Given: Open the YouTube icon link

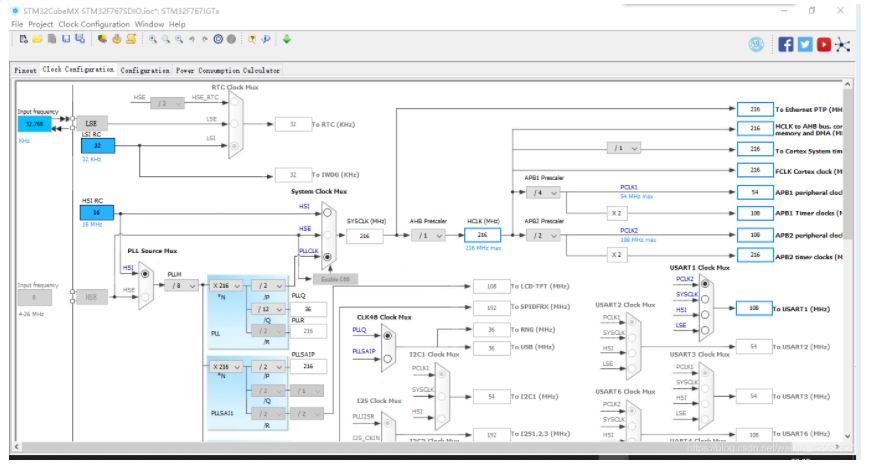Looking at the screenshot, I should click(824, 45).
